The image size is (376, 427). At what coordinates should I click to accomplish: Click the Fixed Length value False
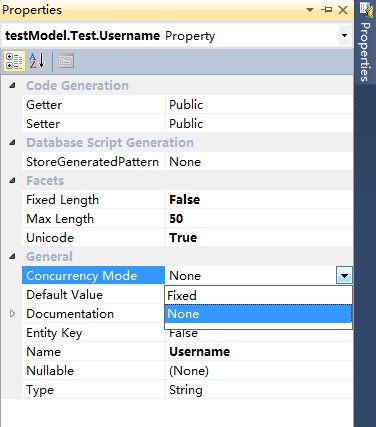(x=185, y=200)
